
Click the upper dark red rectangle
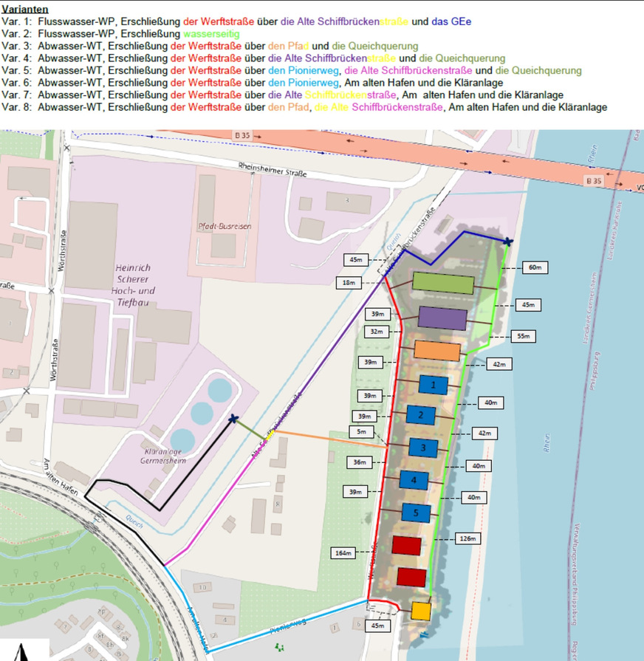pyautogui.click(x=406, y=545)
